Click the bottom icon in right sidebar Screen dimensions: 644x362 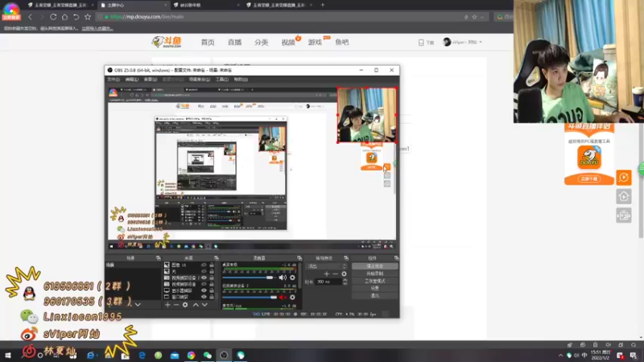[x=623, y=216]
